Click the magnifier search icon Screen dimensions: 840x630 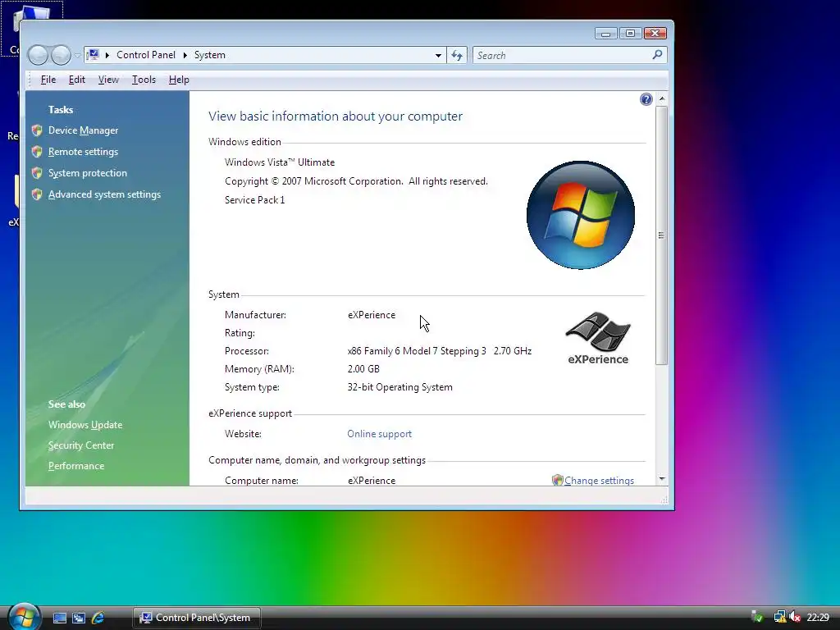pyautogui.click(x=657, y=55)
